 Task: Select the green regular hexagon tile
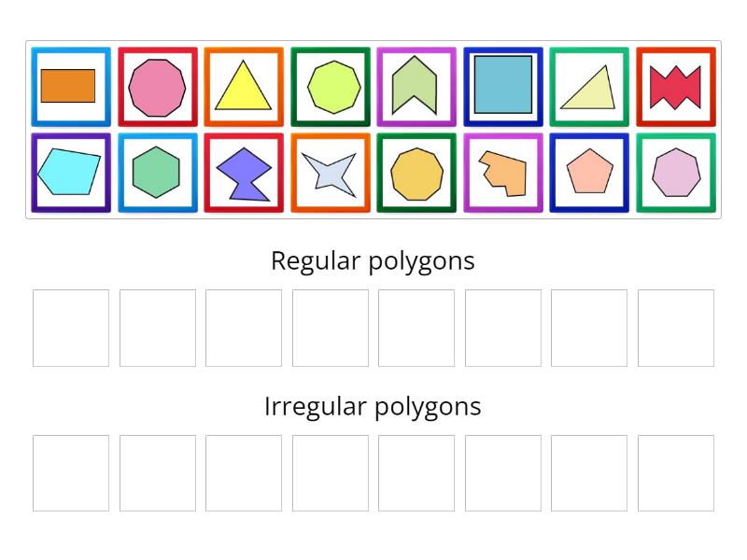pos(157,173)
